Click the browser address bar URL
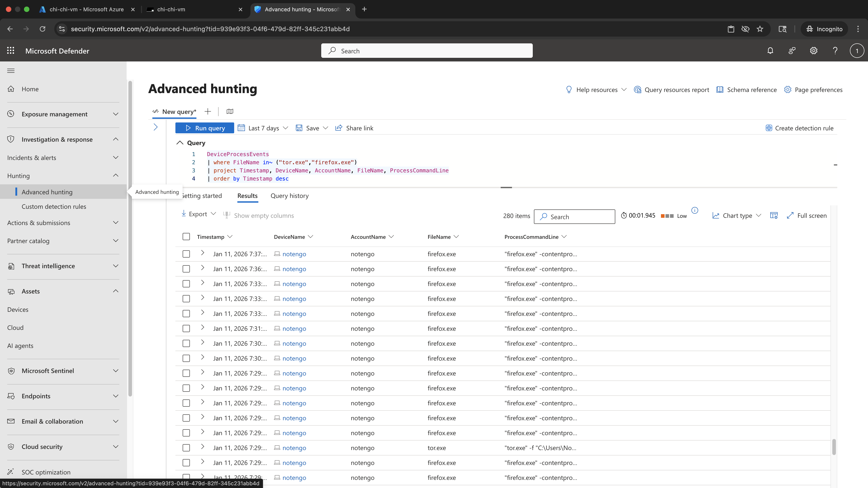 click(210, 29)
